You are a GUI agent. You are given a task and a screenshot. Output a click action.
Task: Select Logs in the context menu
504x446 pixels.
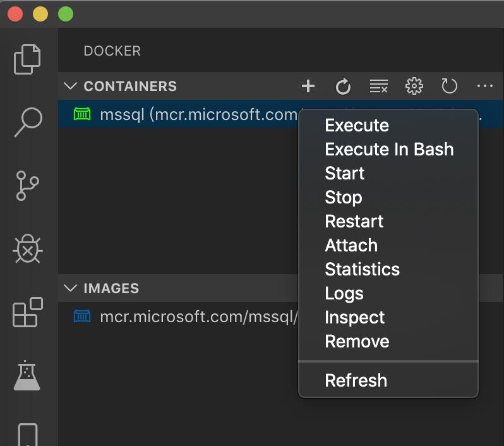pyautogui.click(x=344, y=293)
